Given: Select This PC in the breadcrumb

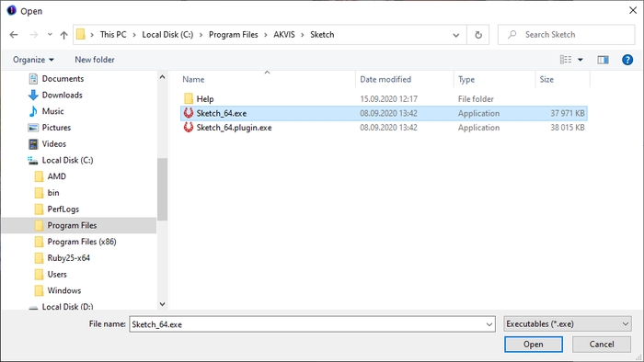Looking at the screenshot, I should click(113, 34).
